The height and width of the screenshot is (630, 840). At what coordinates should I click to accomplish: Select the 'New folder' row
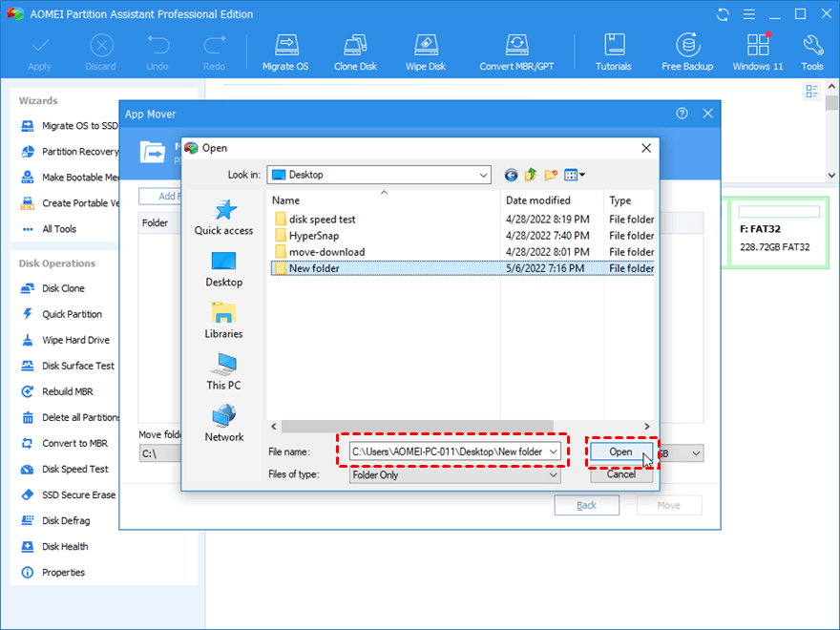coord(463,268)
